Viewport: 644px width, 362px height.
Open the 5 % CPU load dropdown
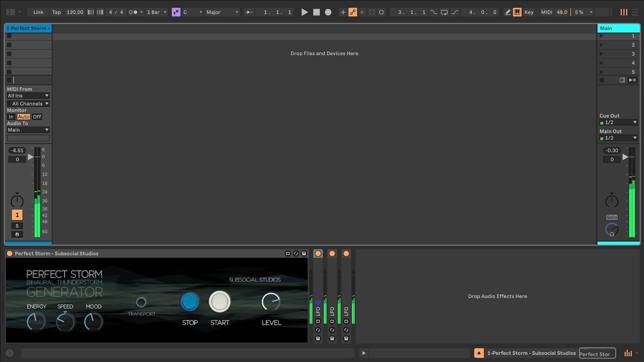click(x=584, y=12)
